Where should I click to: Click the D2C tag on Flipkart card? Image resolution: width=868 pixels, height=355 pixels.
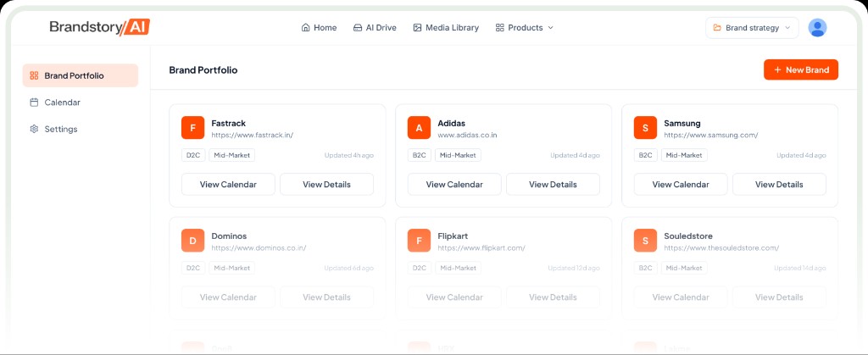(420, 269)
